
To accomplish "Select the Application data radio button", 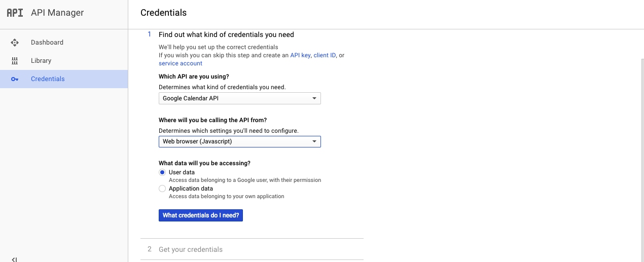I will (x=162, y=189).
